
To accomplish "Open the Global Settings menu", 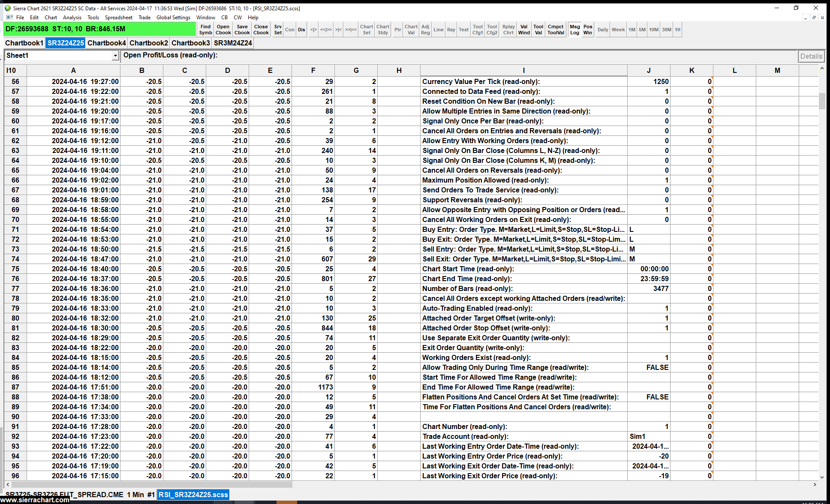I will point(173,18).
